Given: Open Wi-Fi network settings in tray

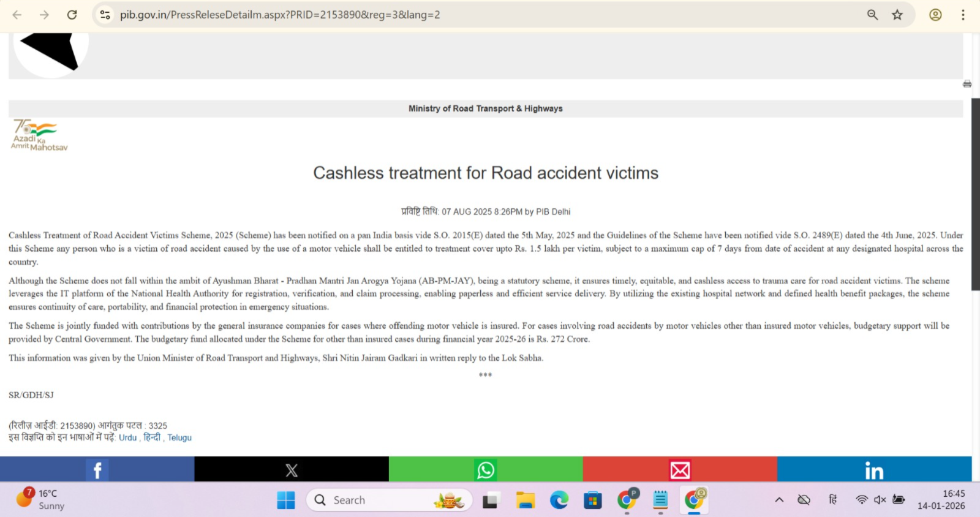Looking at the screenshot, I should click(862, 500).
